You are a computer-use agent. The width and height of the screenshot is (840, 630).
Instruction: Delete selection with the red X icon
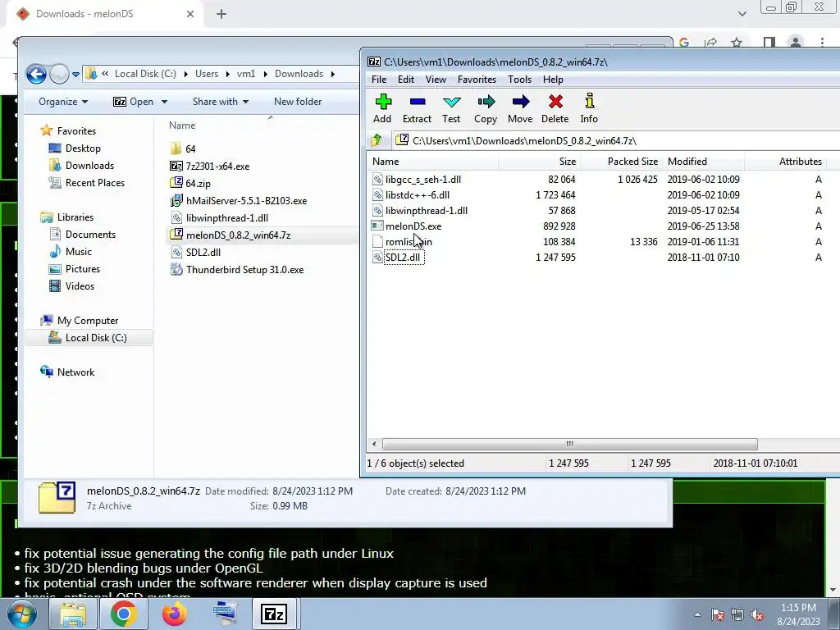[555, 109]
